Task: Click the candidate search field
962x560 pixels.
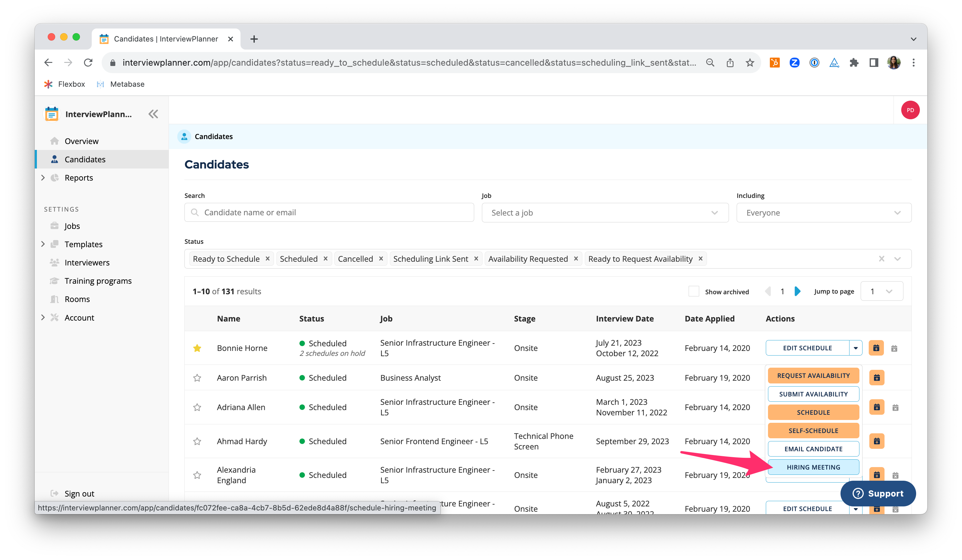Action: click(x=329, y=212)
